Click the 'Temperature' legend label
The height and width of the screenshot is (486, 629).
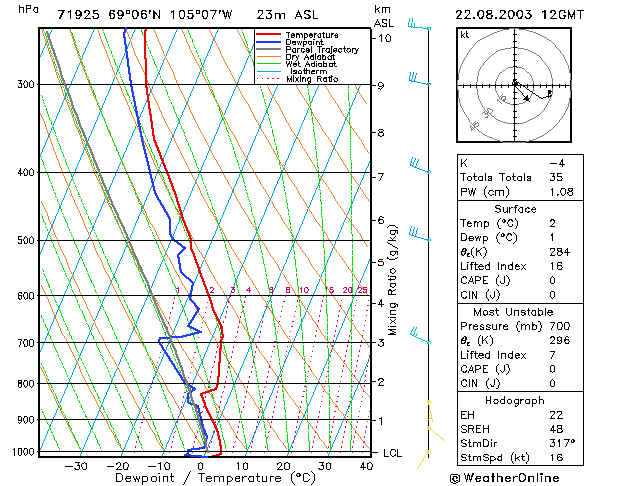[312, 35]
